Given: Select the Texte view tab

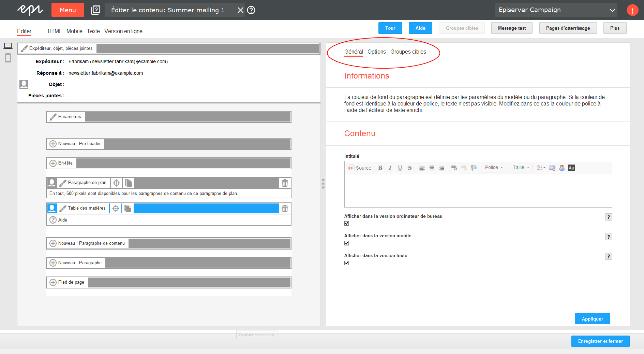Looking at the screenshot, I should click(93, 31).
